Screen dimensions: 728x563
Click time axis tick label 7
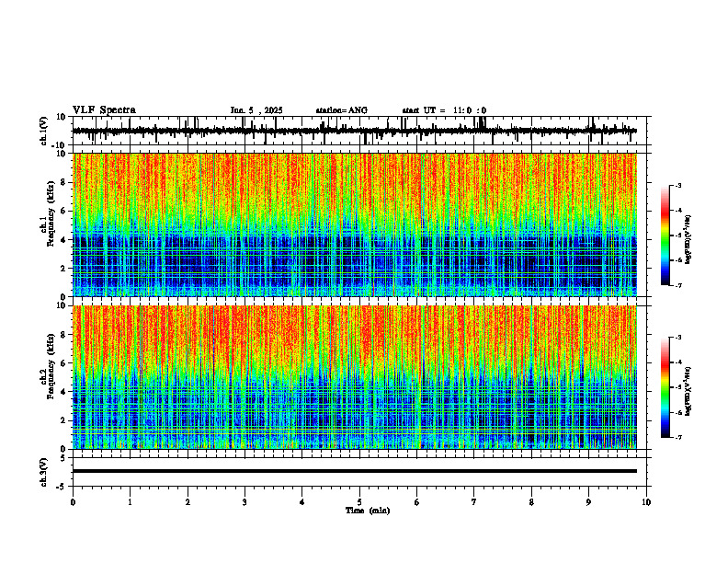(x=474, y=502)
